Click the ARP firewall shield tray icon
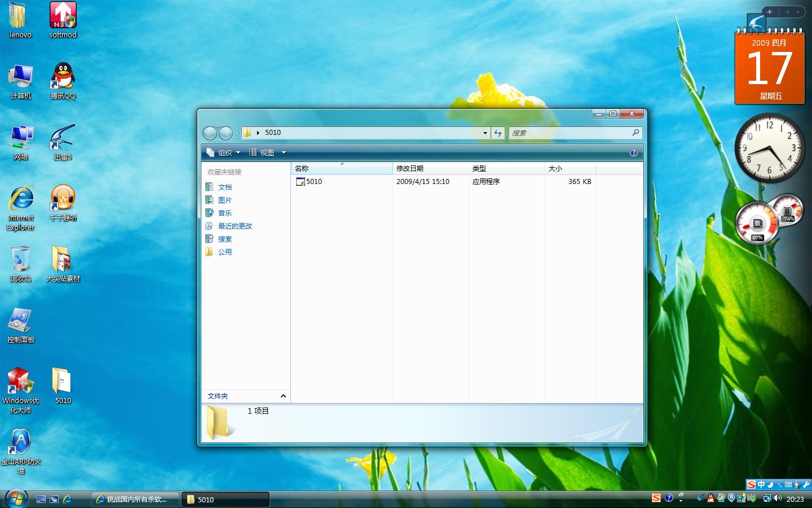Screen dimensions: 812x508 [731, 498]
